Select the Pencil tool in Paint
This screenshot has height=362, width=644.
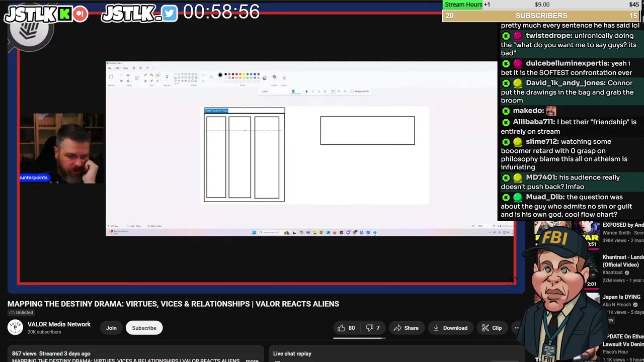tap(145, 75)
